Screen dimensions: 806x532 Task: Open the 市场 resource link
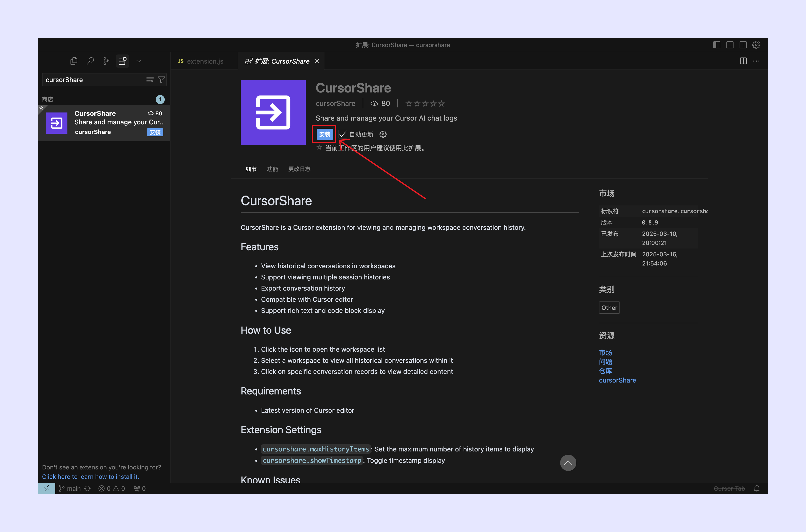(606, 353)
